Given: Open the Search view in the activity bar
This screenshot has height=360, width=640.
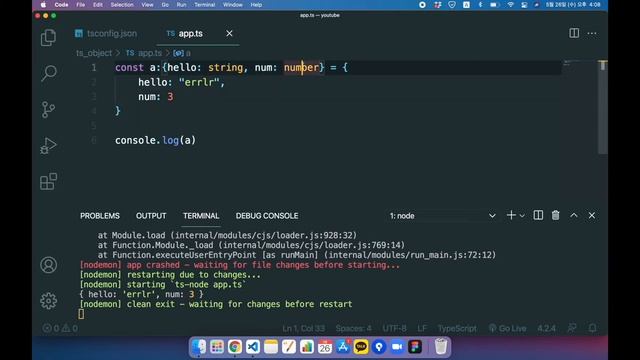Looking at the screenshot, I should [48, 73].
